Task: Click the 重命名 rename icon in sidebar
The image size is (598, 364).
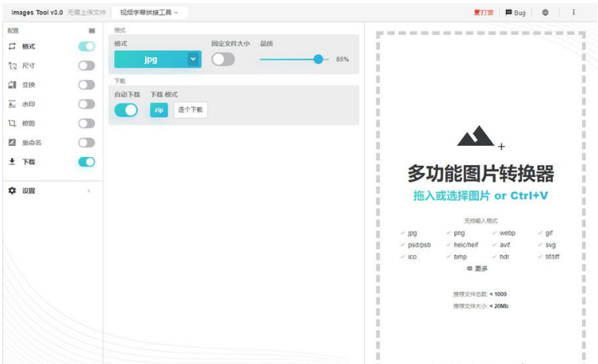Action: pyautogui.click(x=12, y=143)
